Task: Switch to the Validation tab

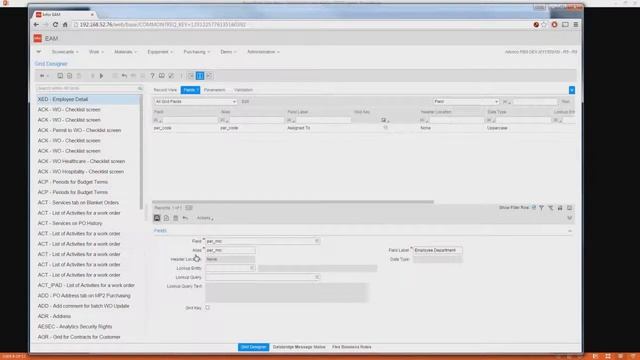Action: pyautogui.click(x=243, y=90)
